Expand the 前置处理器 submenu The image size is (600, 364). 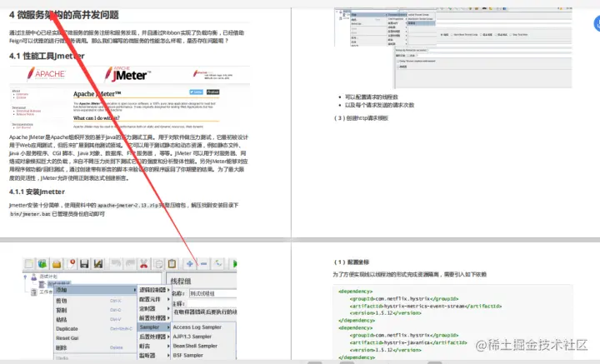(x=154, y=317)
